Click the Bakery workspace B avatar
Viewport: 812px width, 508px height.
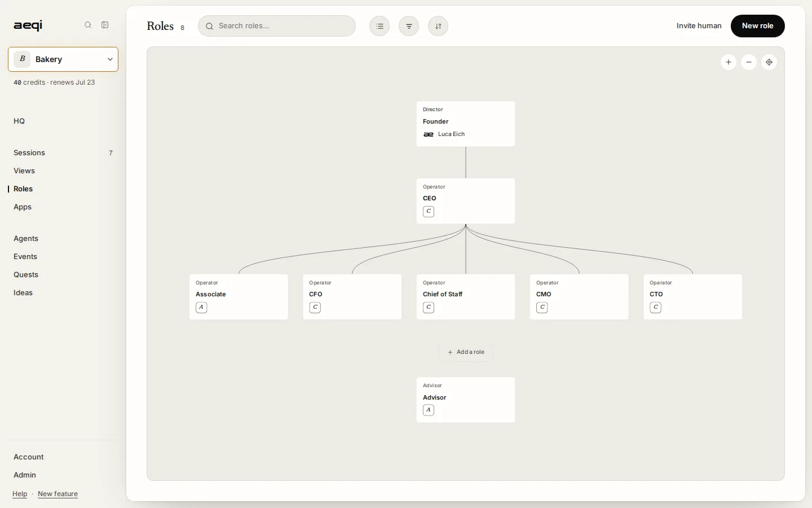pyautogui.click(x=22, y=59)
